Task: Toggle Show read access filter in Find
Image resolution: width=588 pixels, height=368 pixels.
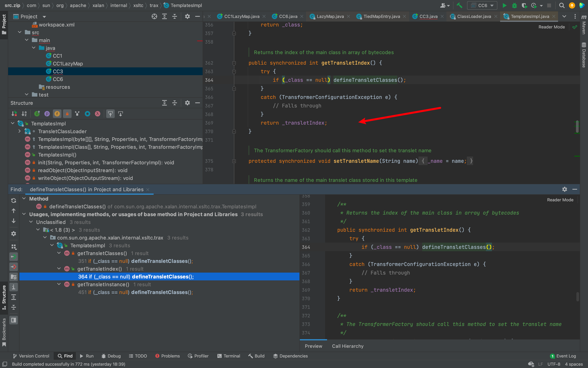Action: (x=14, y=257)
